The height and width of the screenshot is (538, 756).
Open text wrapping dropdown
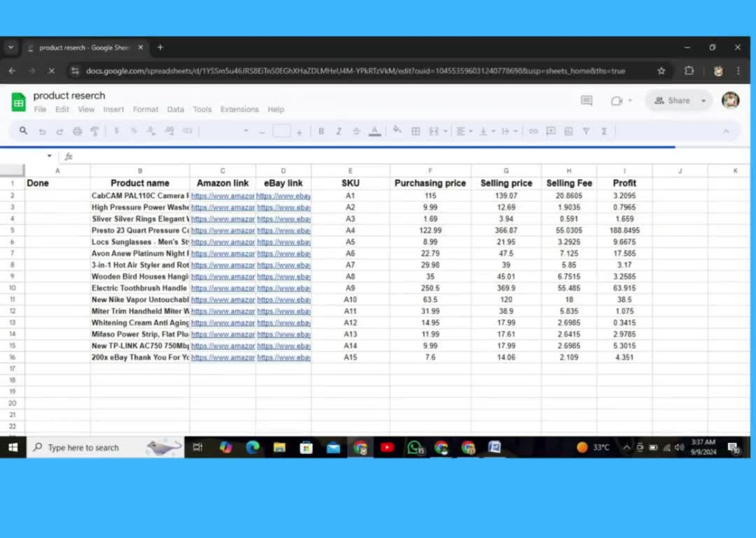pyautogui.click(x=510, y=131)
